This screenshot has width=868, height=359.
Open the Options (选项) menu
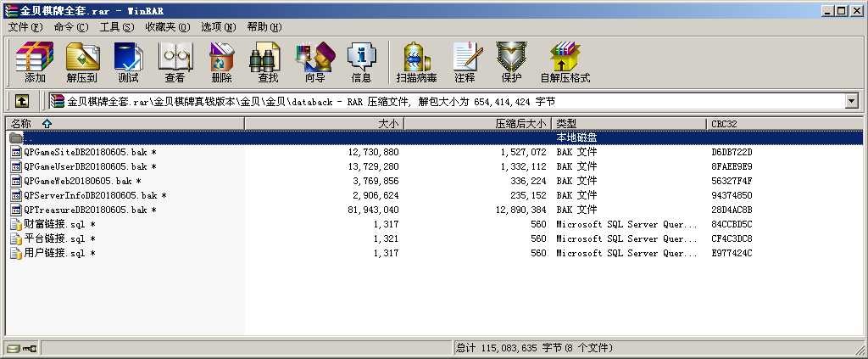click(218, 26)
